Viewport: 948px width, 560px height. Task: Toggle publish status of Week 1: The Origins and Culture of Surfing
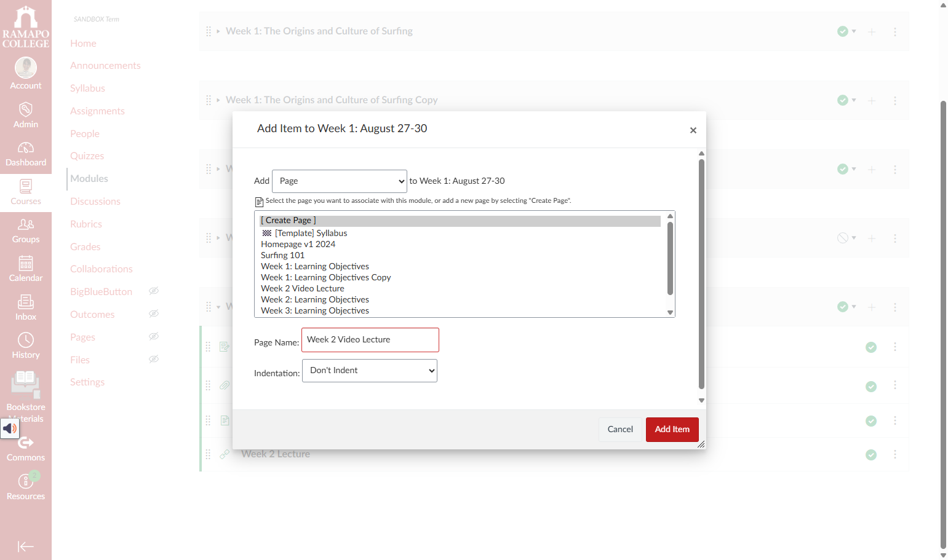[x=846, y=31]
